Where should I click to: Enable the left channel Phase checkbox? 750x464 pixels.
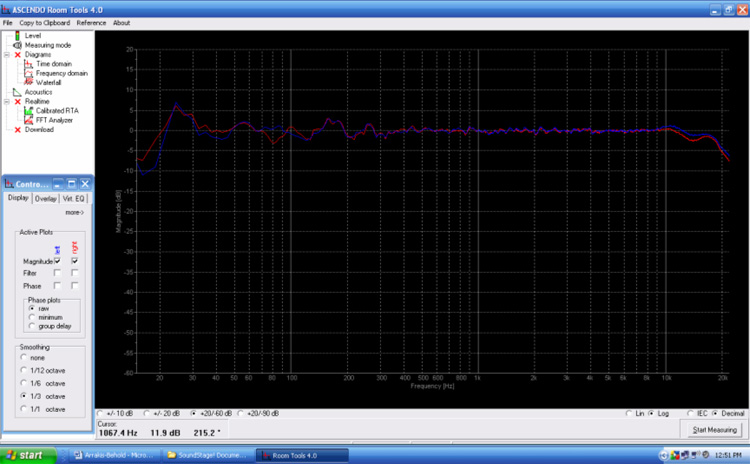57,286
